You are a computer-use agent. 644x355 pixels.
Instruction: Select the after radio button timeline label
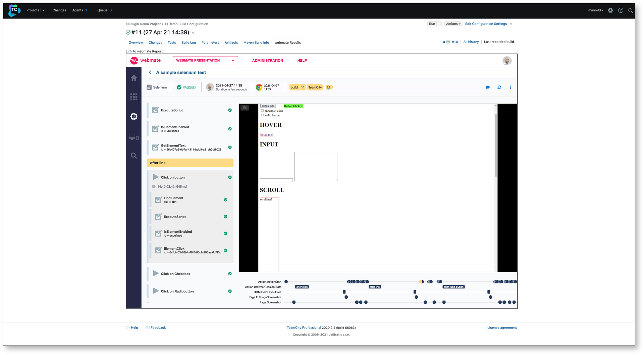pyautogui.click(x=453, y=287)
